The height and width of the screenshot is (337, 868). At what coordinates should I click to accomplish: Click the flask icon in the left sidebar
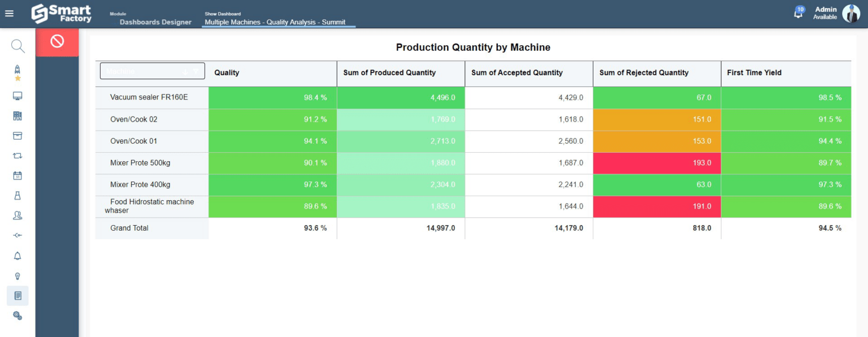point(18,195)
